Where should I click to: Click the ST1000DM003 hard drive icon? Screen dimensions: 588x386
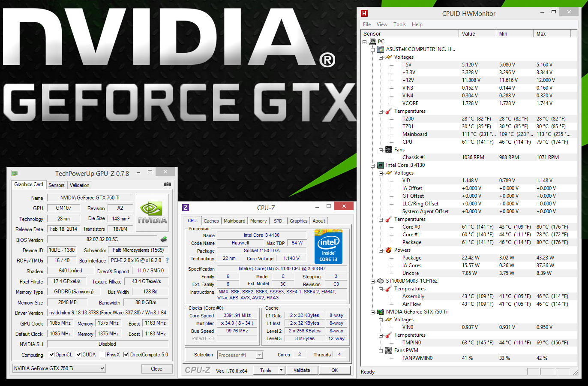coord(380,281)
